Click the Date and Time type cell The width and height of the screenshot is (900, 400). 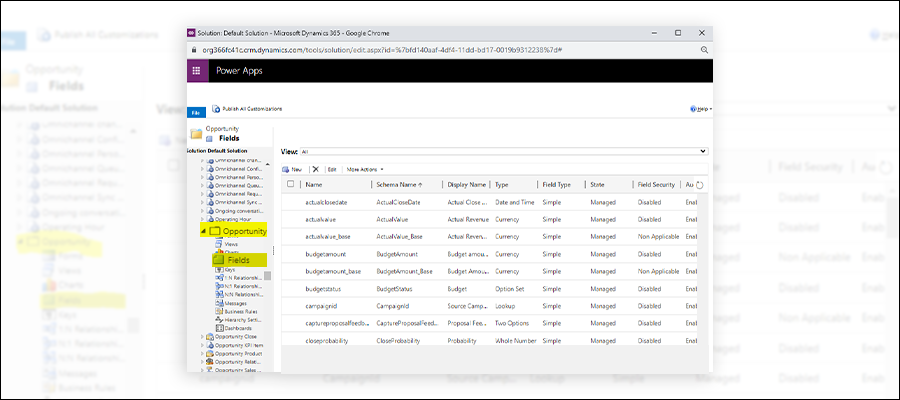point(515,203)
